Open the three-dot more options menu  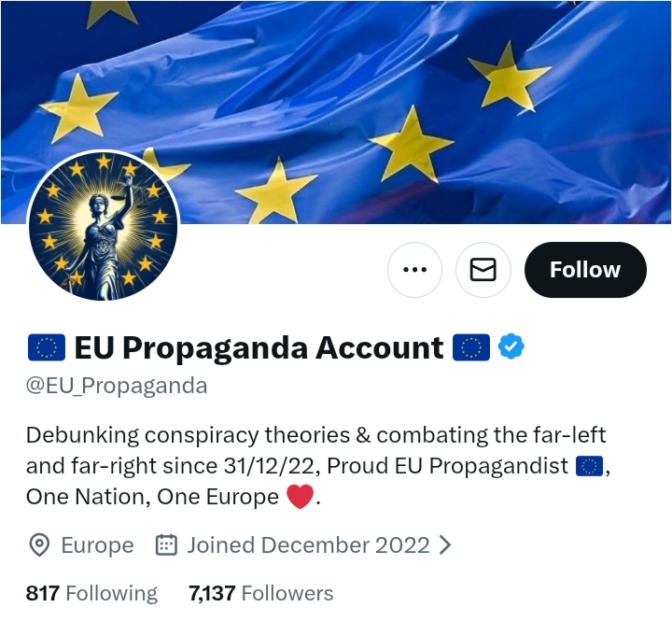point(414,270)
